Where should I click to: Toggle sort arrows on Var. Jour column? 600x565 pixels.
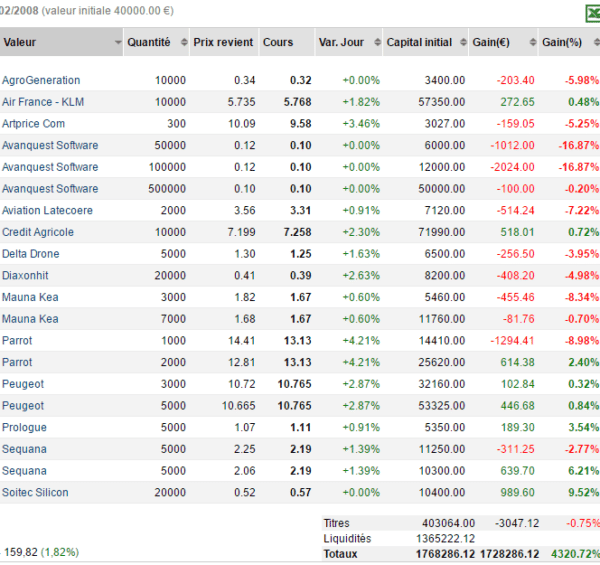point(377,42)
